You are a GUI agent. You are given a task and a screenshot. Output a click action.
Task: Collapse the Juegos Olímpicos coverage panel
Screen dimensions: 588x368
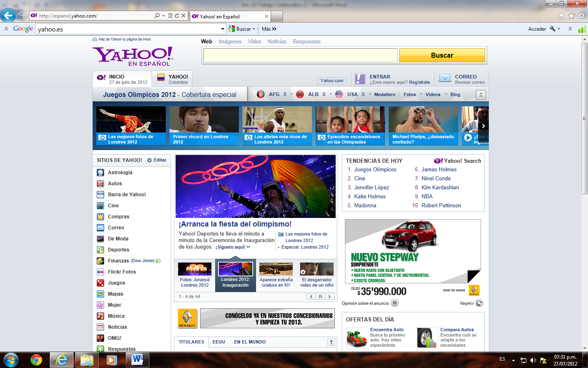481,95
